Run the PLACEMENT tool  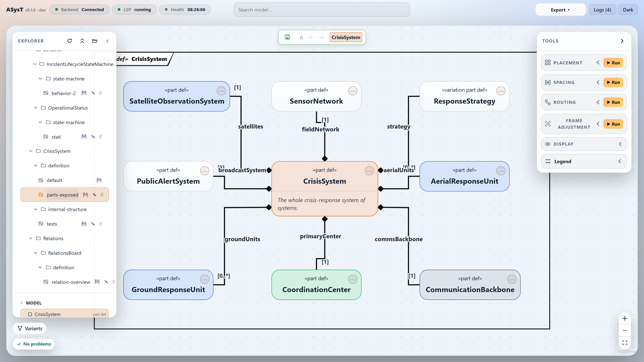coord(613,63)
